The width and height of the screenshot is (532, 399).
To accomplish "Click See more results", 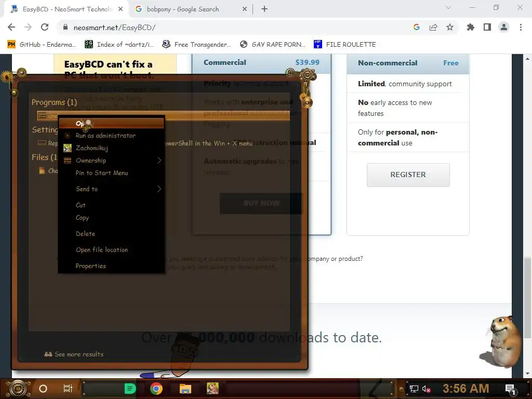I will coord(74,354).
